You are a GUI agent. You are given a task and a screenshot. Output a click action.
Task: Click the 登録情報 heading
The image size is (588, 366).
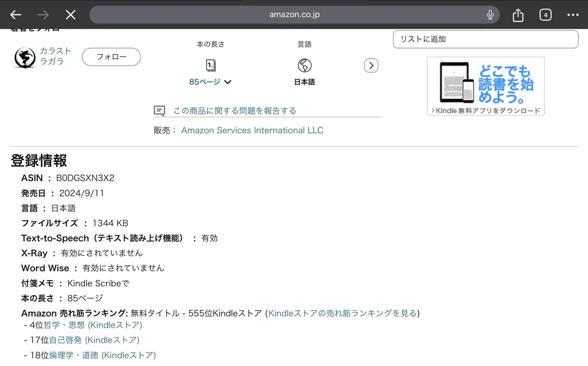[39, 161]
